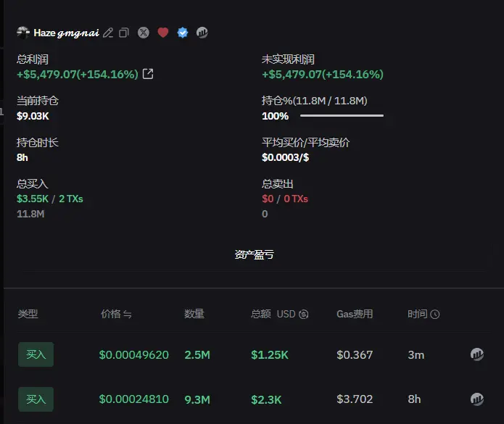This screenshot has height=424, width=504.
Task: Click the 数量 column header
Action: click(194, 314)
